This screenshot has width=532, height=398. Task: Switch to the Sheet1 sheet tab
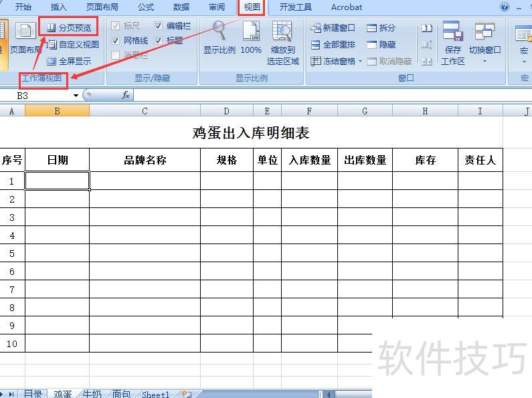155,394
